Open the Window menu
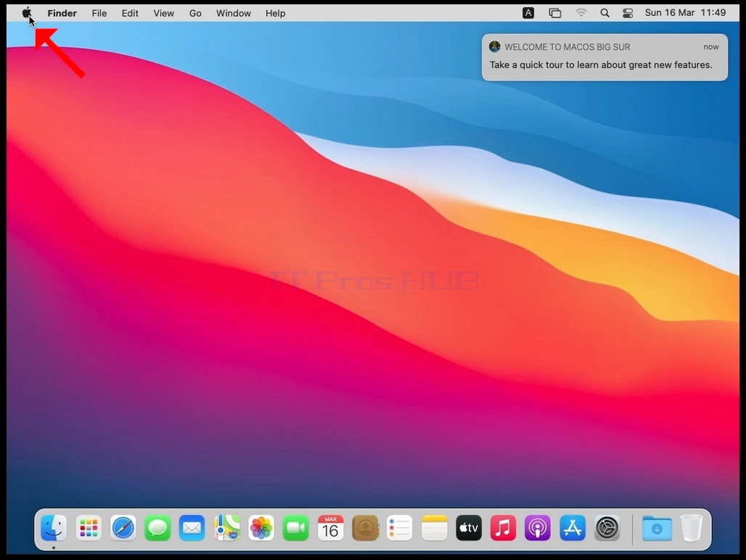This screenshot has width=746, height=560. tap(234, 13)
